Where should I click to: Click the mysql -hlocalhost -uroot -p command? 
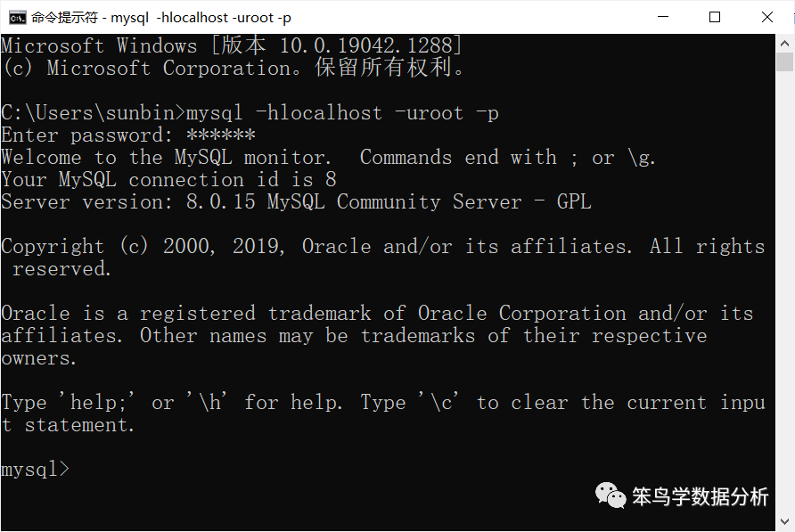pyautogui.click(x=342, y=113)
